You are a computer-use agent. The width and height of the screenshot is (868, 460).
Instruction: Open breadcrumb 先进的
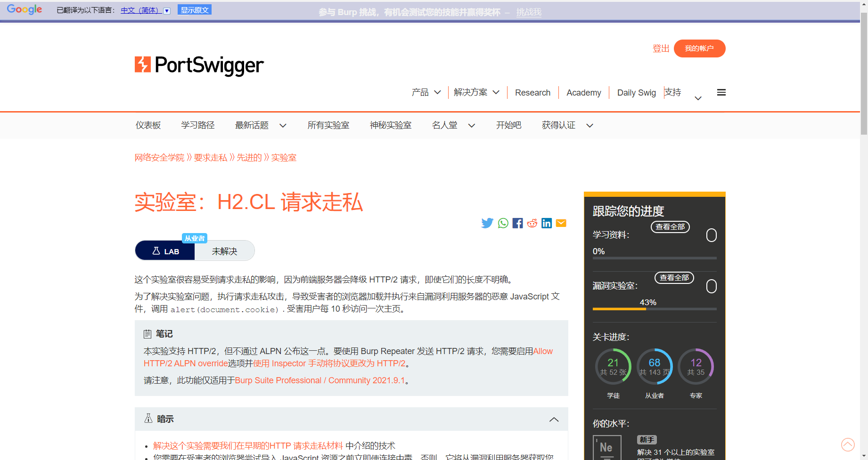click(249, 158)
